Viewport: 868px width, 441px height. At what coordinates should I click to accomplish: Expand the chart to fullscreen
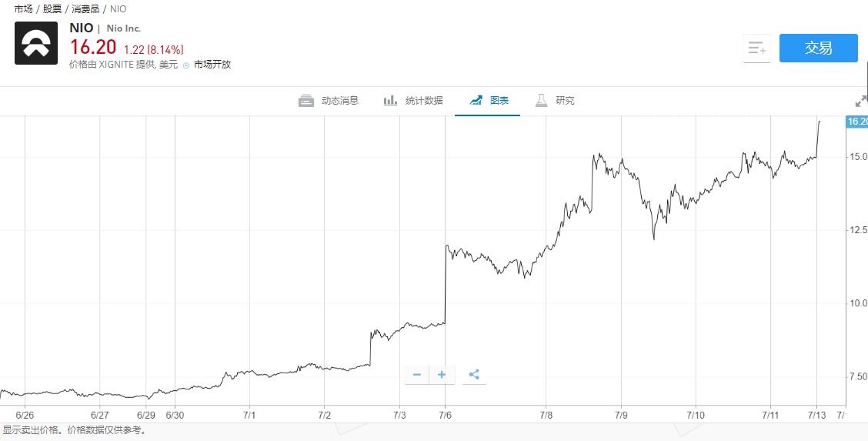point(861,101)
